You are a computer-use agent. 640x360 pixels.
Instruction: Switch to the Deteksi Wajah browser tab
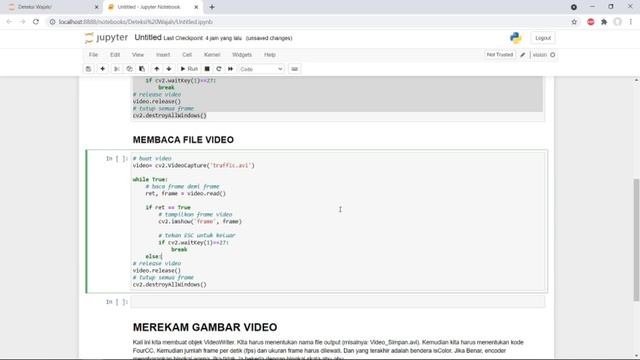[51, 7]
